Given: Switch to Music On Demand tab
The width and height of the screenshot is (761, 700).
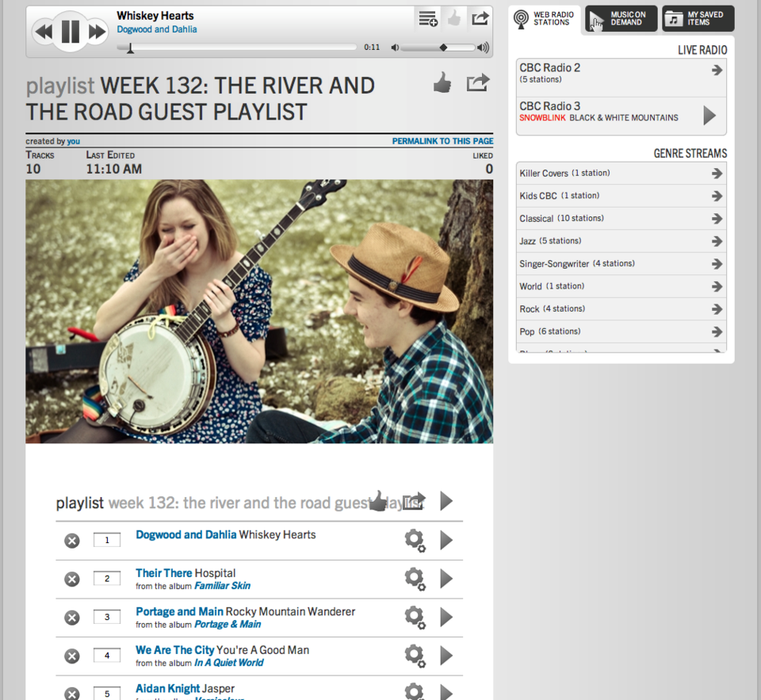Looking at the screenshot, I should coord(621,19).
